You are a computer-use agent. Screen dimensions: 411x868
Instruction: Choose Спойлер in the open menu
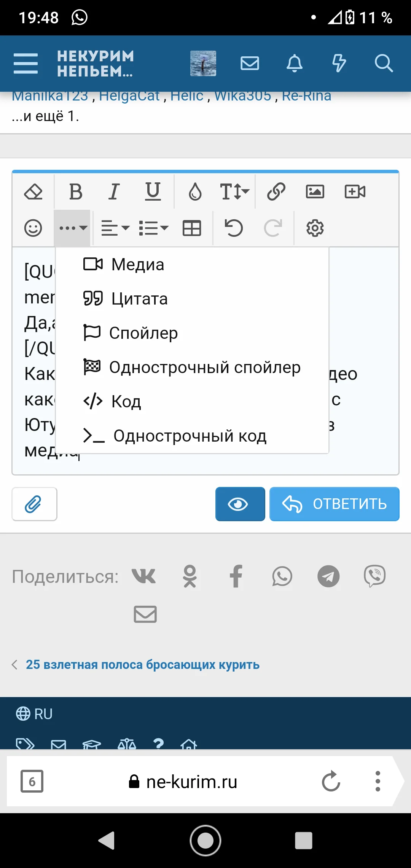(x=143, y=333)
